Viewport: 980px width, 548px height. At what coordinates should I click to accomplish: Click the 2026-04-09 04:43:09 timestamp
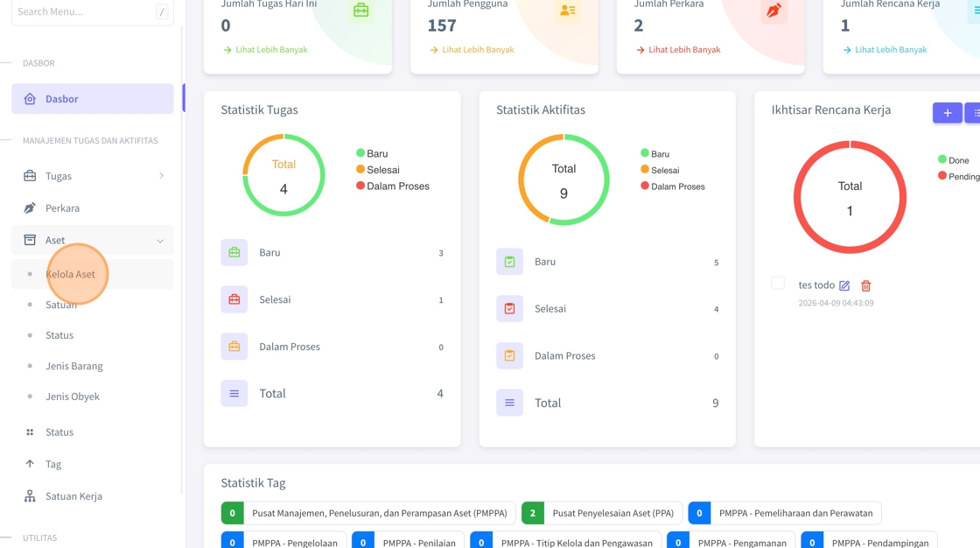point(836,303)
